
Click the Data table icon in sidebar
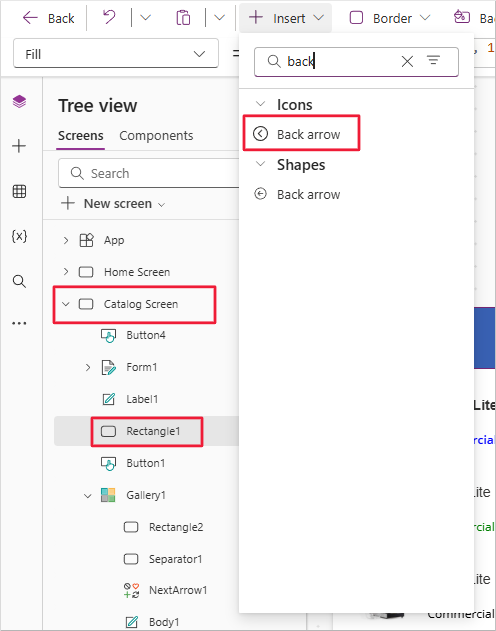pos(19,191)
